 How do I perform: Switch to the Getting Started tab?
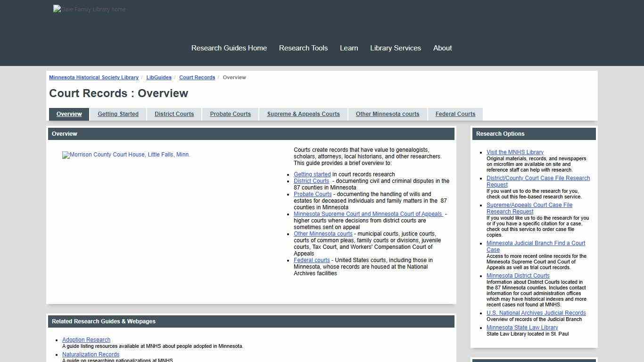coord(118,114)
